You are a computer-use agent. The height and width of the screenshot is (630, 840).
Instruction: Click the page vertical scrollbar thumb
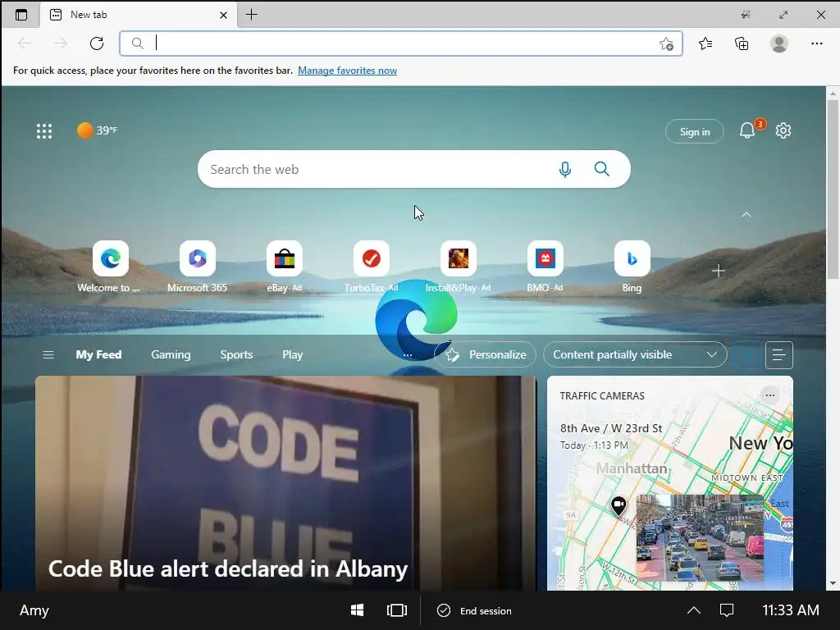click(x=832, y=189)
